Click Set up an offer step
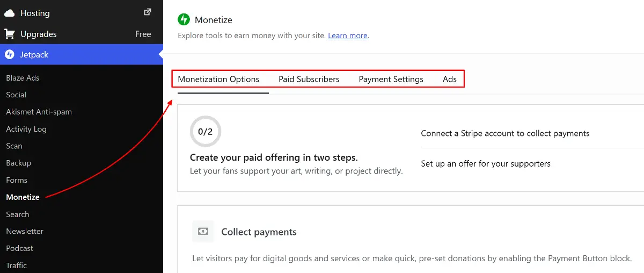The width and height of the screenshot is (644, 273). coord(486,163)
